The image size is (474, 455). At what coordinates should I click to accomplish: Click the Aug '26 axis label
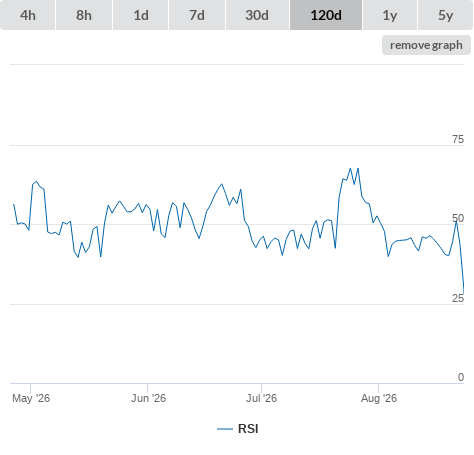coord(379,398)
